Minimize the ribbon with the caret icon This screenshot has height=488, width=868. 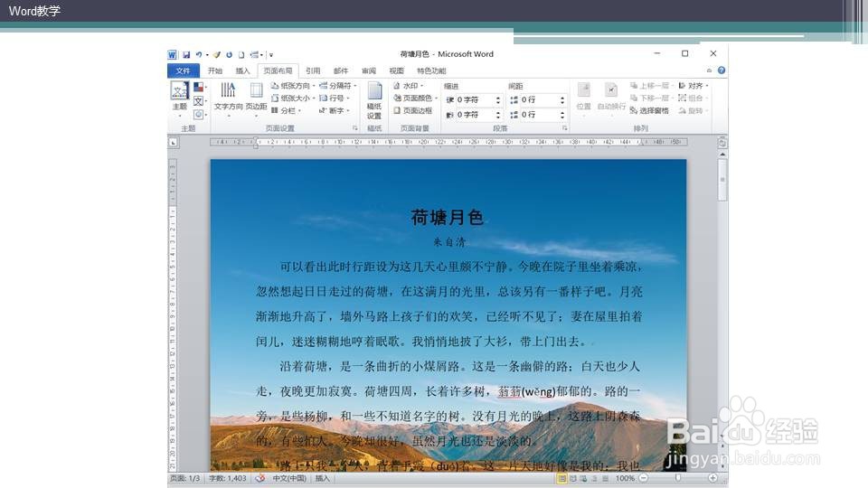pos(709,70)
